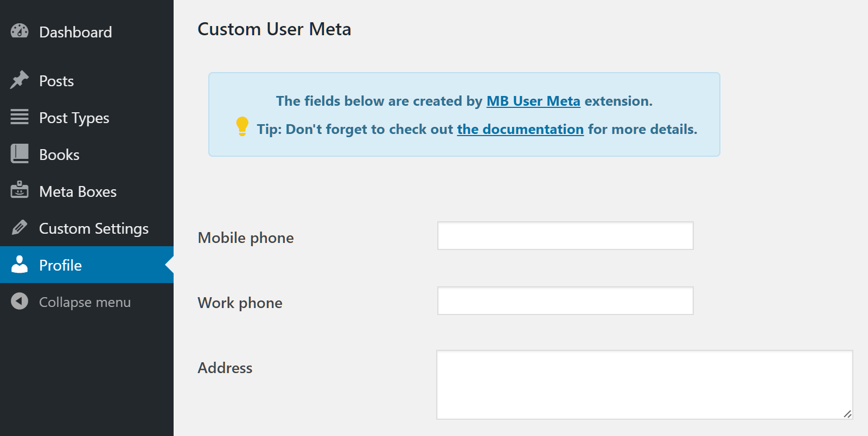Click the Collapse menu arrow icon

[x=20, y=302]
